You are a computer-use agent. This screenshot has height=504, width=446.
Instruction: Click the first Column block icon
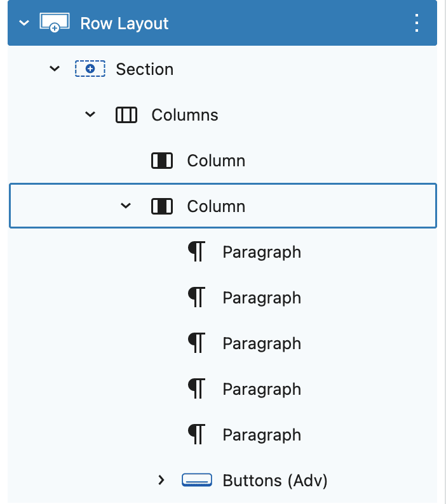point(162,161)
